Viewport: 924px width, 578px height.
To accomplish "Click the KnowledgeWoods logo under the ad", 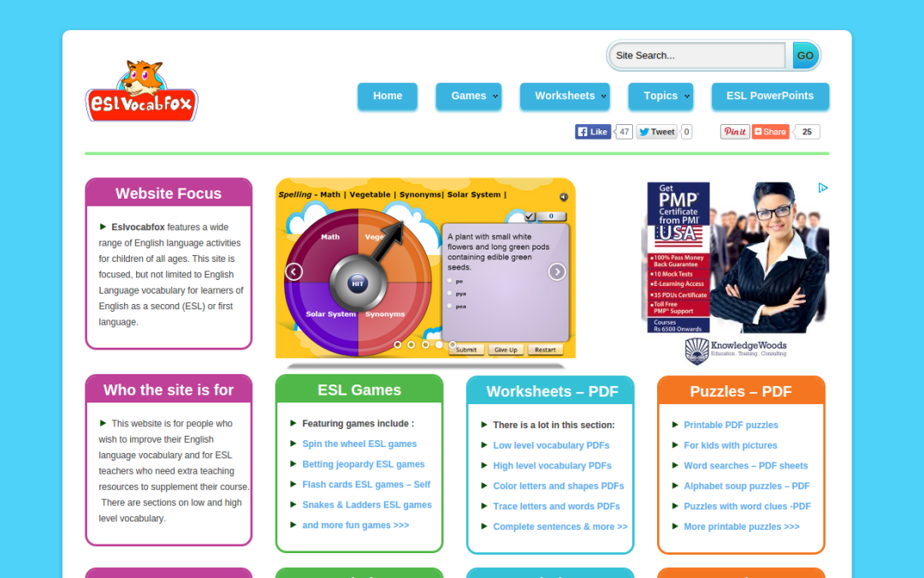I will coord(736,350).
